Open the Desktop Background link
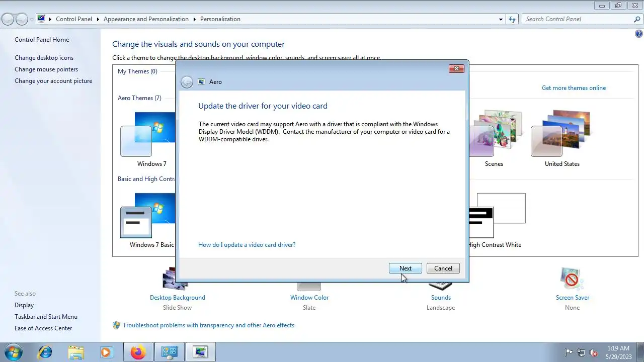Screen dimensions: 644x362 point(178,298)
